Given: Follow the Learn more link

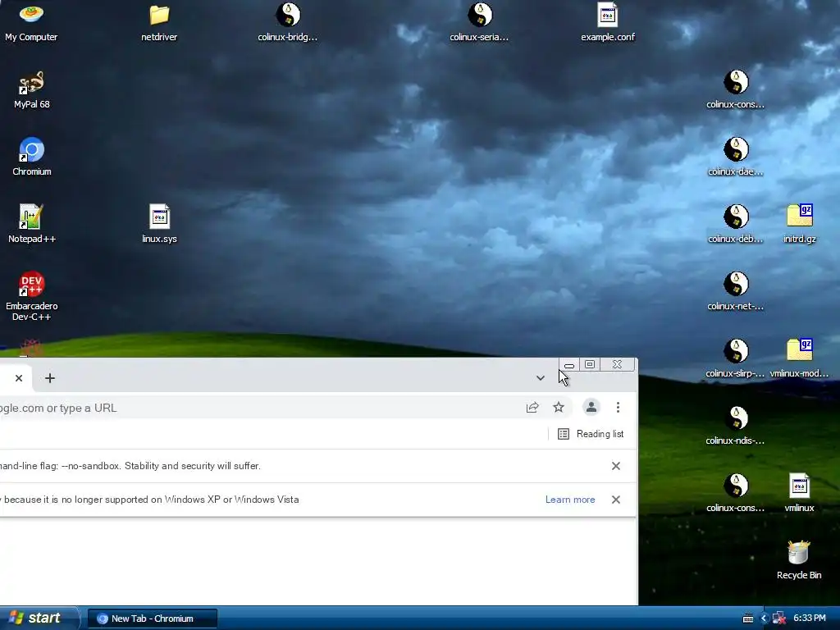Looking at the screenshot, I should click(570, 500).
